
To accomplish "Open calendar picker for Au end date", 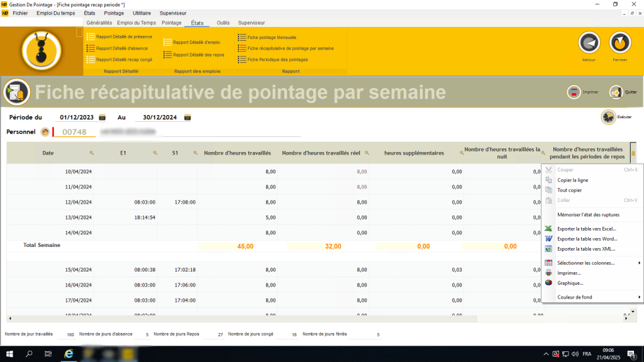I will 187,118.
